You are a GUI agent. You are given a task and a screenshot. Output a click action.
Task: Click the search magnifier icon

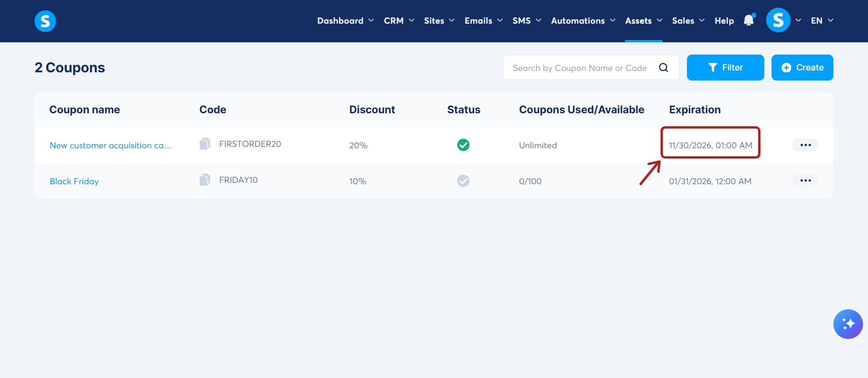[x=663, y=67]
